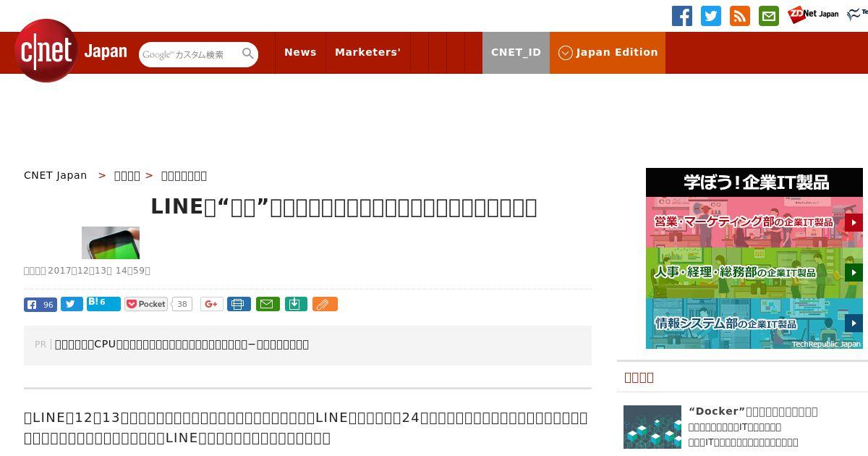Focus the Google custom search field
The width and height of the screenshot is (868, 456).
point(190,54)
